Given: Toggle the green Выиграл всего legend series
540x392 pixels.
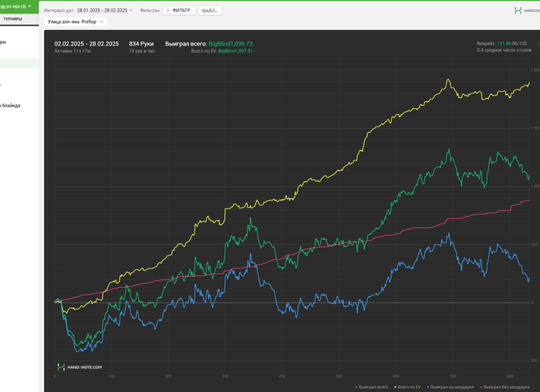Looking at the screenshot, I should (372, 387).
